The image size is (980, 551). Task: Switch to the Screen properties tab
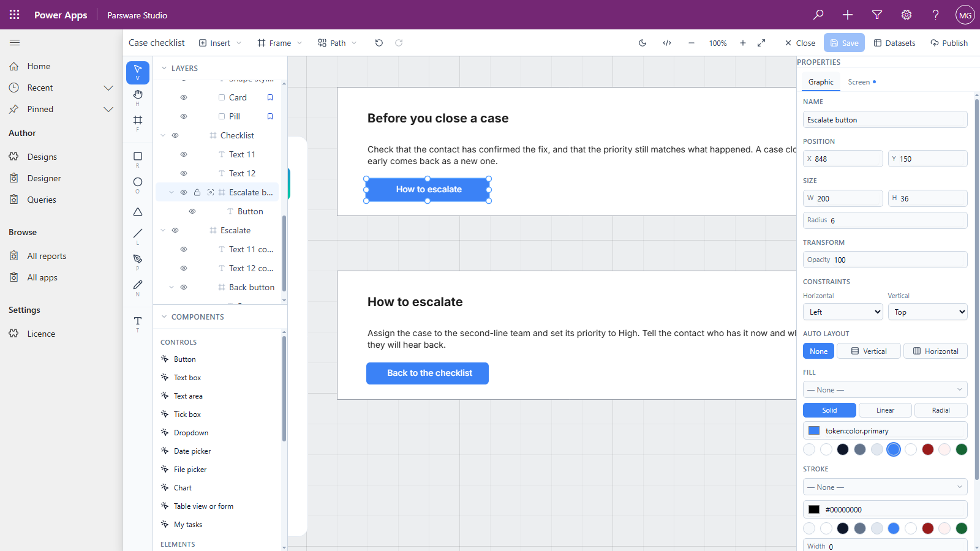(861, 82)
